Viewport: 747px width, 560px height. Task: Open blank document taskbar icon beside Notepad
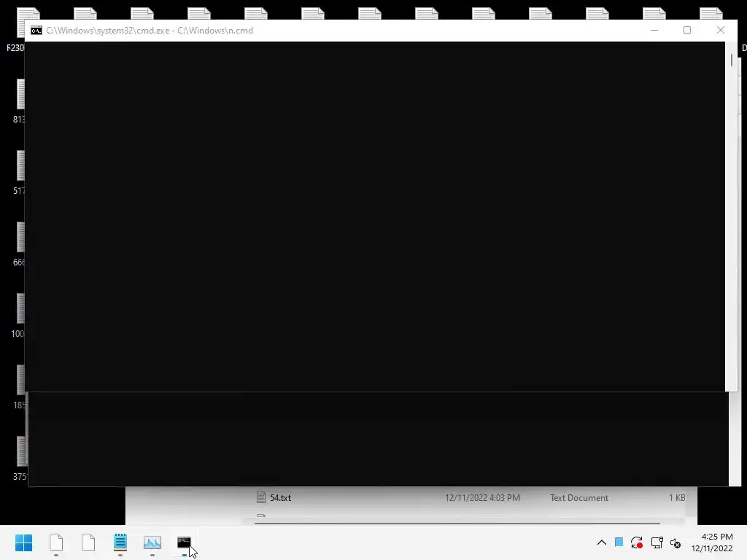pyautogui.click(x=88, y=542)
